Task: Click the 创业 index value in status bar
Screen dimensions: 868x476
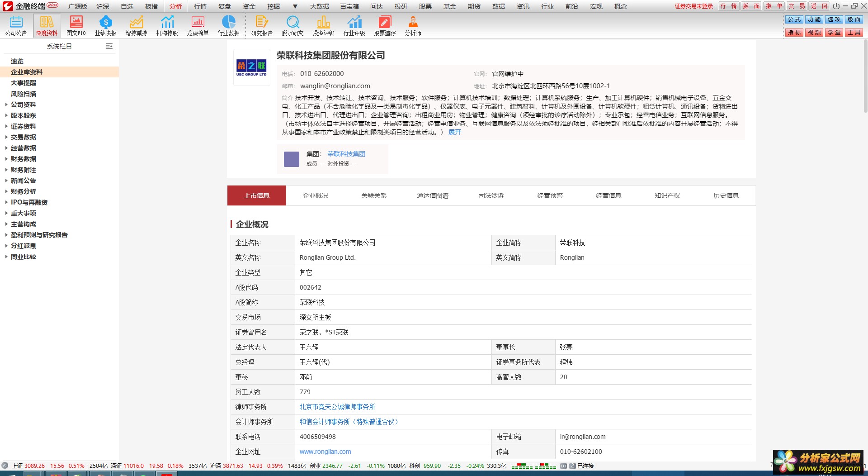Action: tap(332, 466)
